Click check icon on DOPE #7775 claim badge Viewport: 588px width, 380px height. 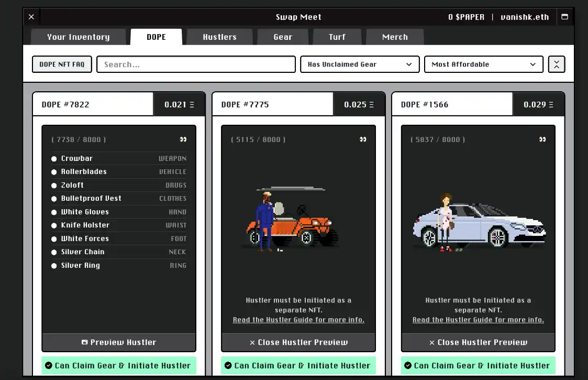tap(228, 365)
